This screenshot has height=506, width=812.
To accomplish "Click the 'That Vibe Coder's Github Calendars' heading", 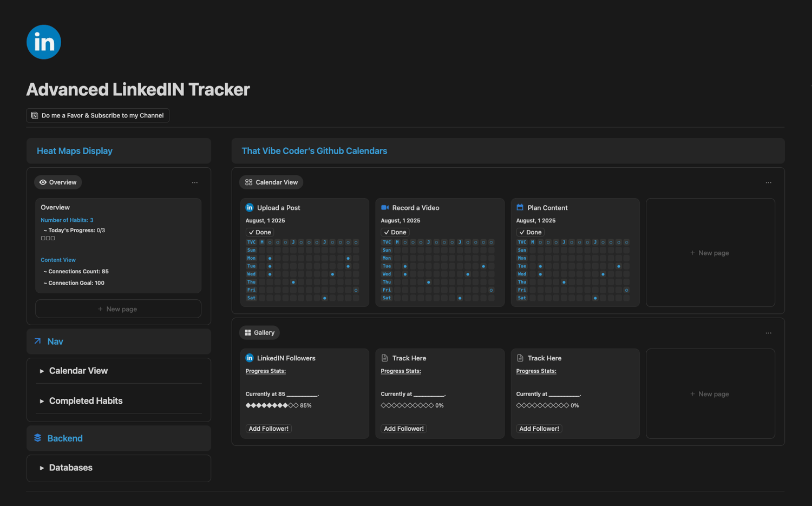I will tap(315, 151).
